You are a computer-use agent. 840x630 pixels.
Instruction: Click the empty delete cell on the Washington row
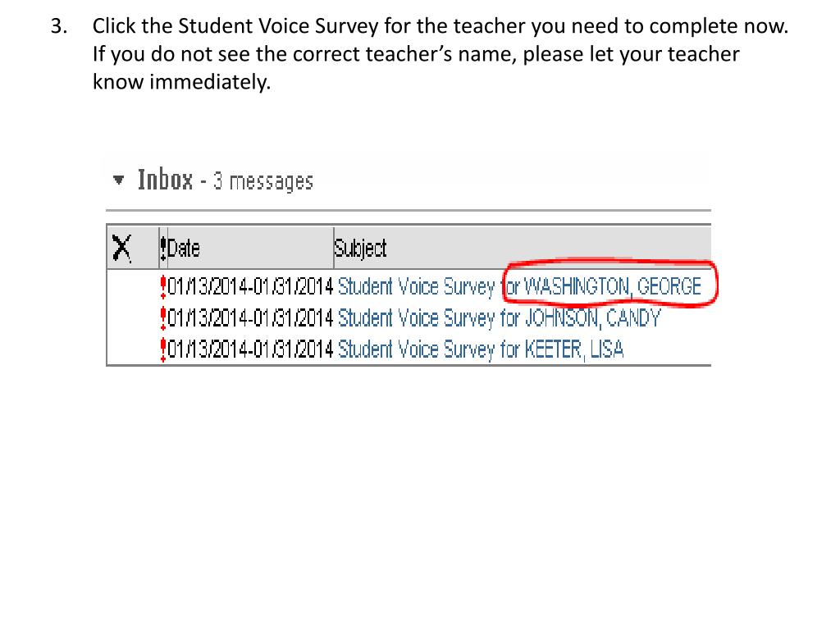[133, 286]
